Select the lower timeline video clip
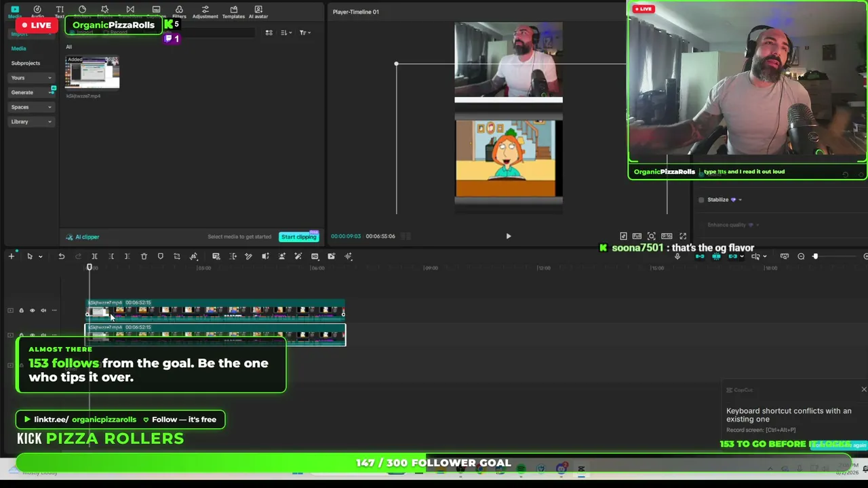Screen dimensions: 868x488 [215, 335]
